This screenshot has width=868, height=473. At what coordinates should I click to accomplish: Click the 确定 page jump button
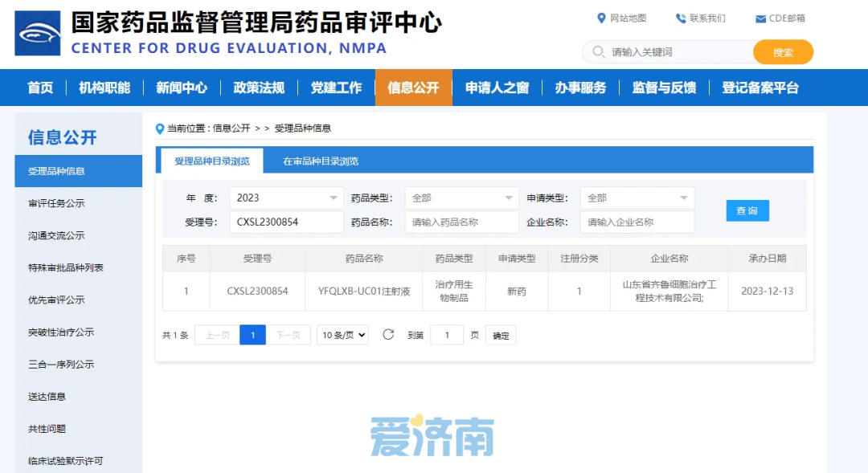click(501, 336)
